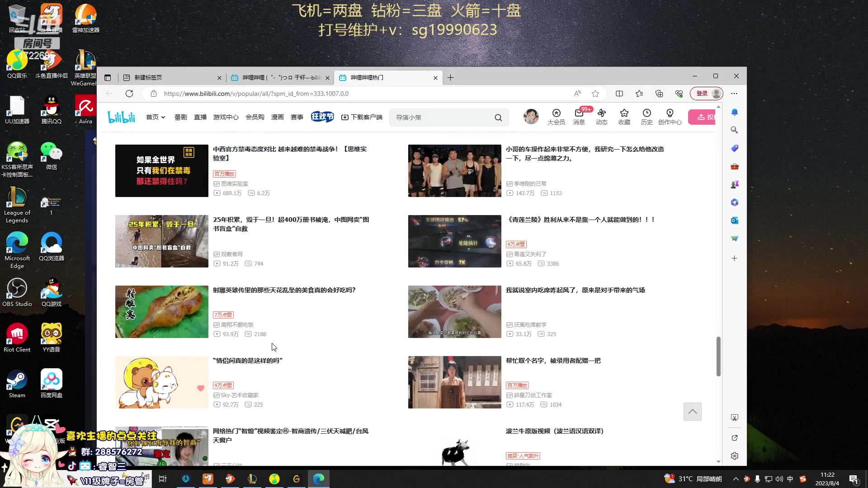Open Edge settings and more menu
868x488 pixels.
734,94
